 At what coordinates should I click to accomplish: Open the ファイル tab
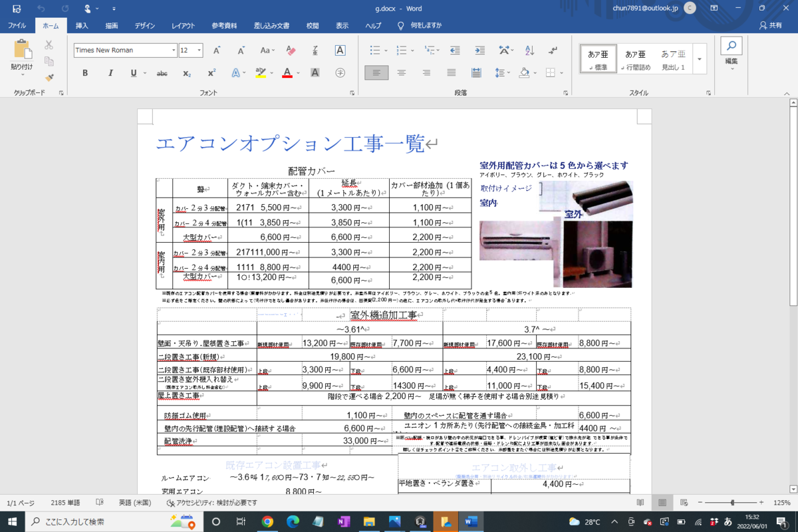tap(17, 25)
